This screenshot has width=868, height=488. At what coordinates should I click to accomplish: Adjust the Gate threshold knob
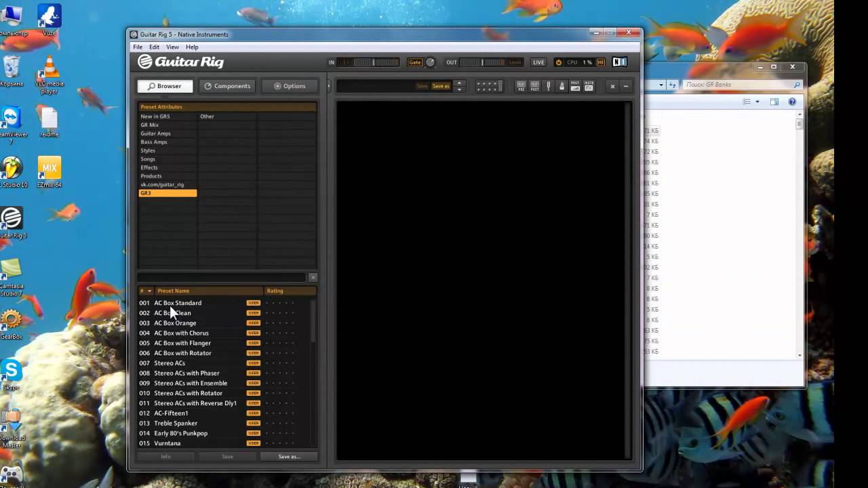pos(430,62)
